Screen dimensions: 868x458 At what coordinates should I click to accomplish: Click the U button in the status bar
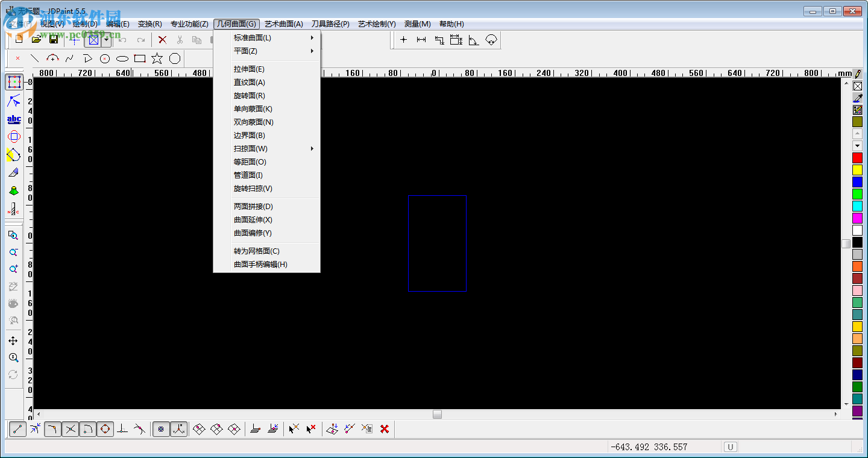coord(730,447)
